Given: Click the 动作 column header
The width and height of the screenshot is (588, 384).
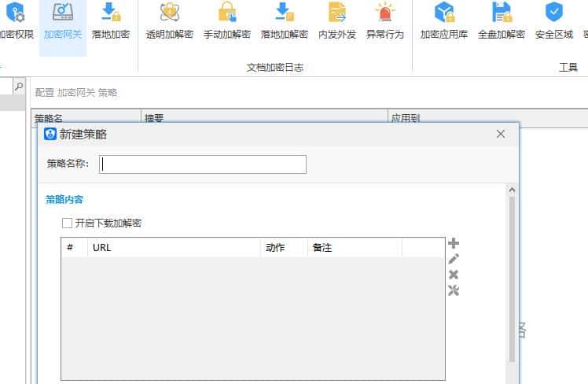Looking at the screenshot, I should [x=284, y=247].
